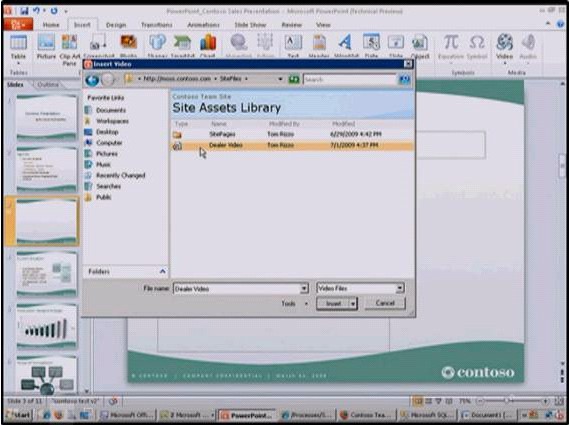Click the Date & Time ribbon icon
570x425 pixels.
click(371, 43)
